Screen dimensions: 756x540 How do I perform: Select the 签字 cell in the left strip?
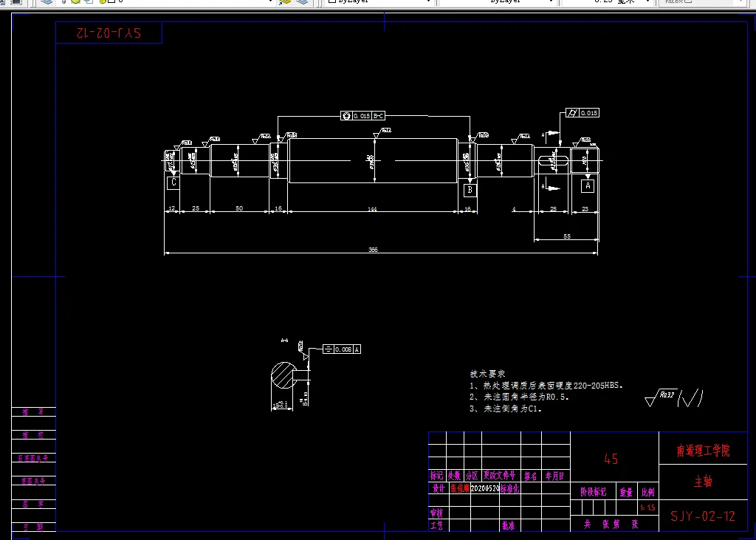(33, 505)
